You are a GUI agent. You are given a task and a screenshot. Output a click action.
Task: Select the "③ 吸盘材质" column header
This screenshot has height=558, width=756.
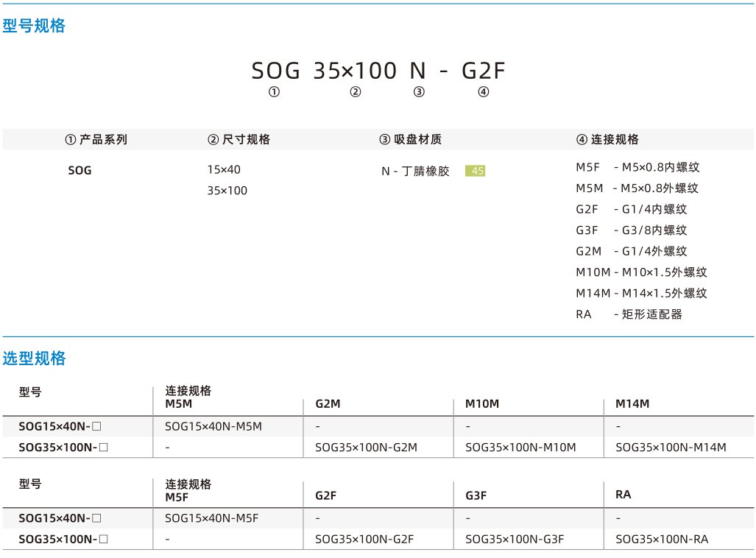410,139
